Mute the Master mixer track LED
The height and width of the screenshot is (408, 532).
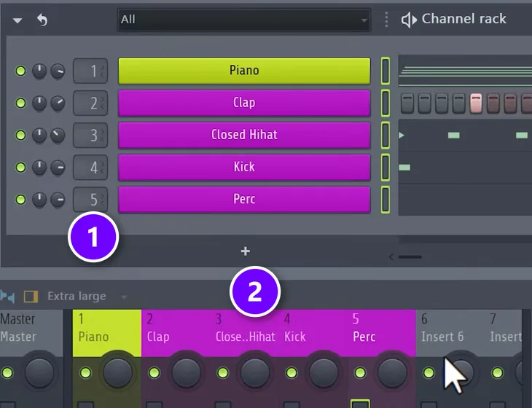7,373
